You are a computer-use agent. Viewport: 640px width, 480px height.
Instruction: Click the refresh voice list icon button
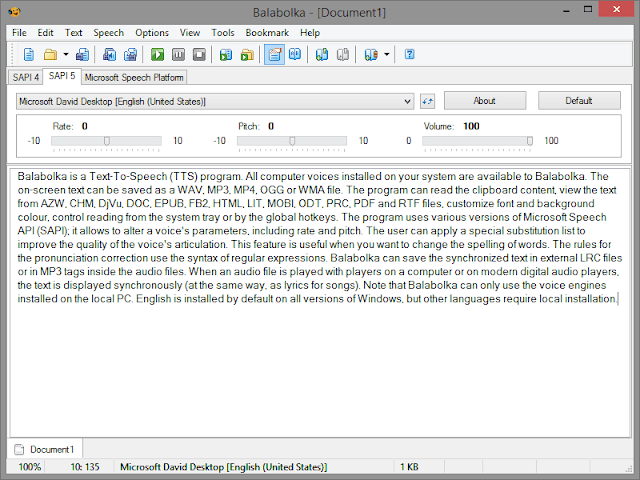[427, 101]
